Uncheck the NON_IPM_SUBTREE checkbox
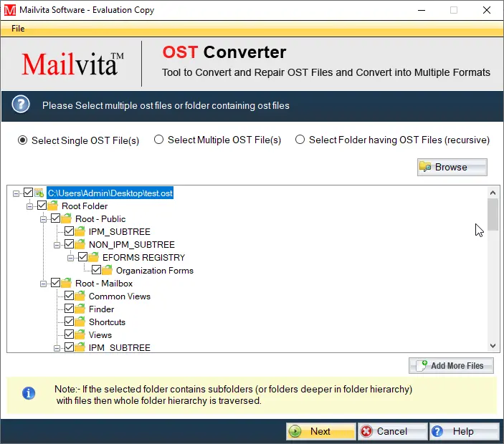This screenshot has width=504, height=444. pyautogui.click(x=69, y=244)
